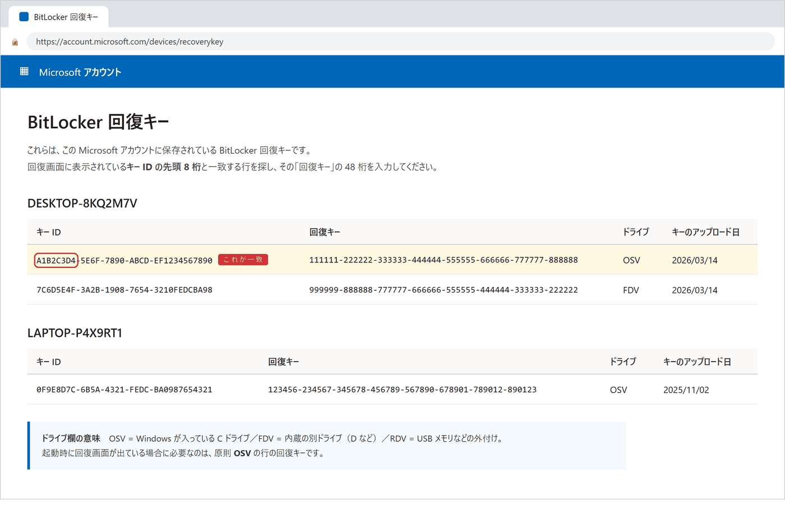
Task: Click 回復キー header in LAPTOP table
Action: point(284,362)
